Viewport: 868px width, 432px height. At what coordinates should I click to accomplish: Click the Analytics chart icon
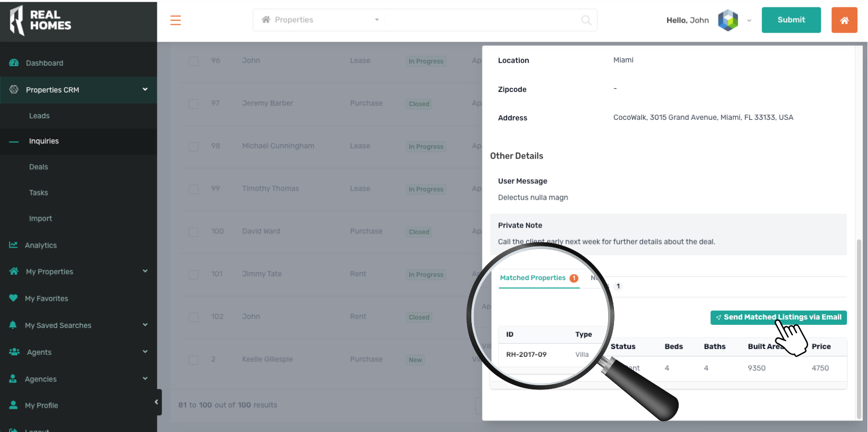point(14,245)
